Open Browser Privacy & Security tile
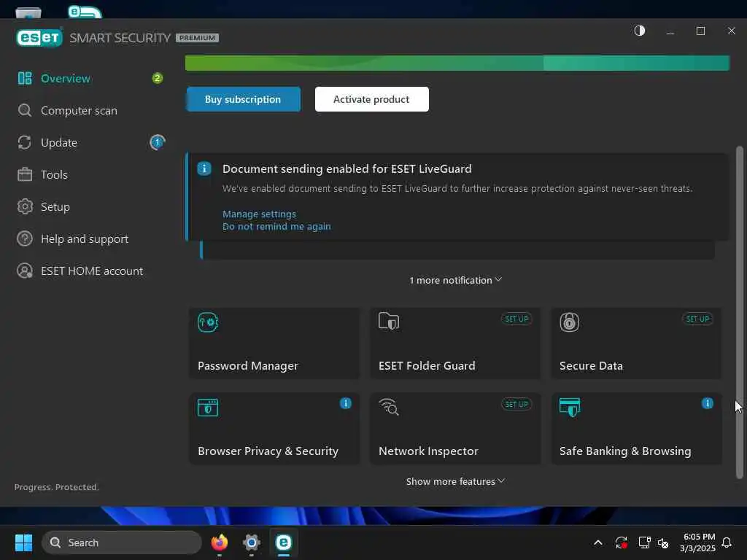747x560 pixels. tap(274, 429)
